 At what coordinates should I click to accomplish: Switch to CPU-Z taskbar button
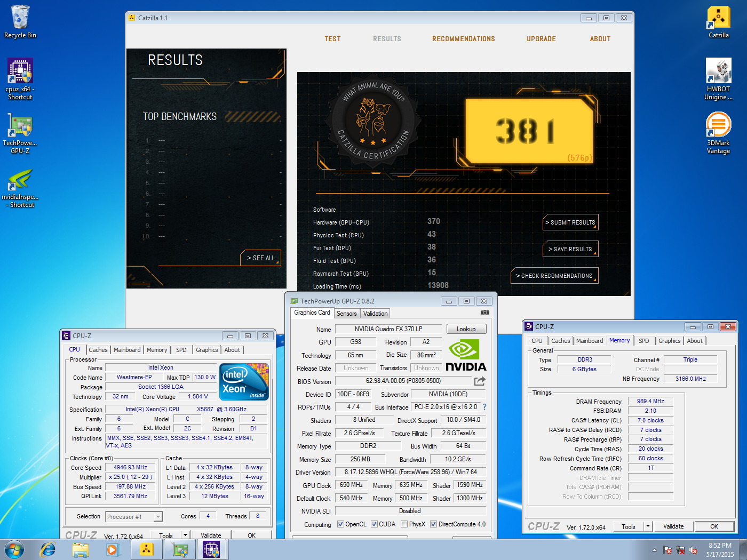click(212, 549)
